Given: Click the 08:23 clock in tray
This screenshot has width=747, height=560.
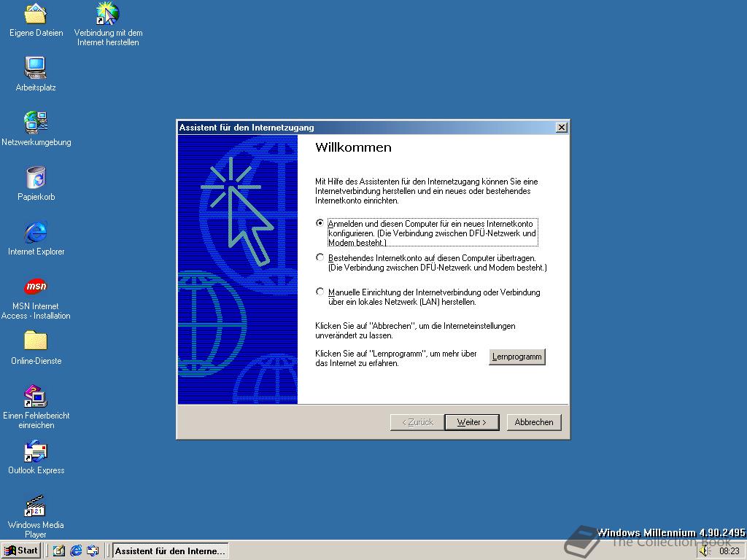Looking at the screenshot, I should [729, 551].
